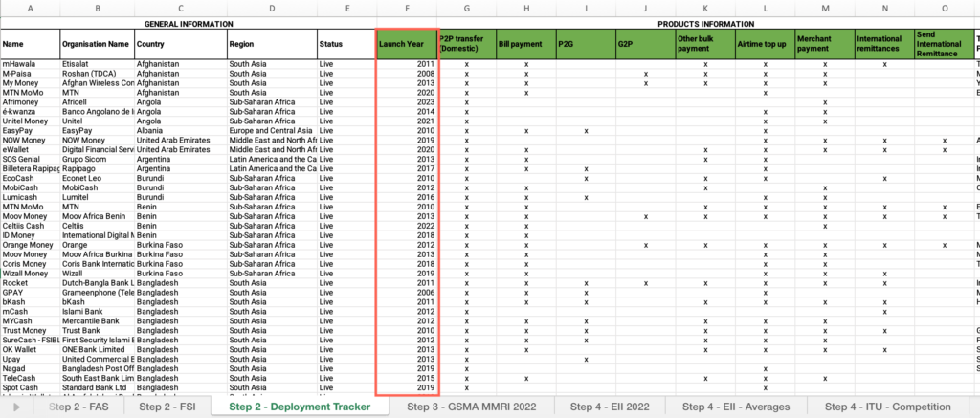This screenshot has width=980, height=418.
Task: Select column N header
Action: pos(884,8)
